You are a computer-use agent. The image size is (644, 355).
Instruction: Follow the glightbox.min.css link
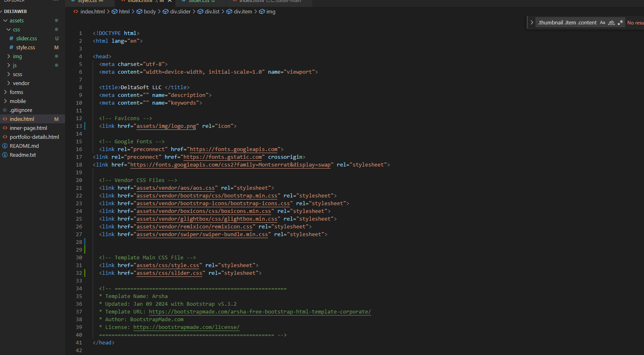(x=207, y=219)
